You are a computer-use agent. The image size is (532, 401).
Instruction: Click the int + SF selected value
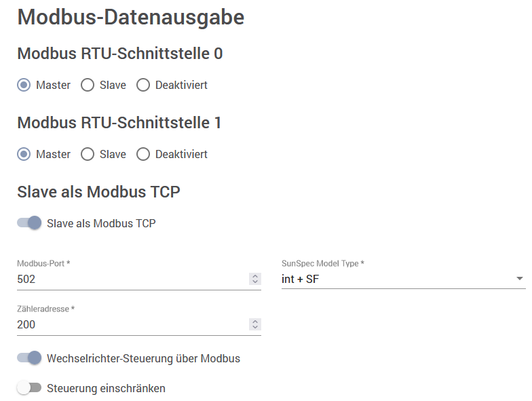(x=300, y=279)
